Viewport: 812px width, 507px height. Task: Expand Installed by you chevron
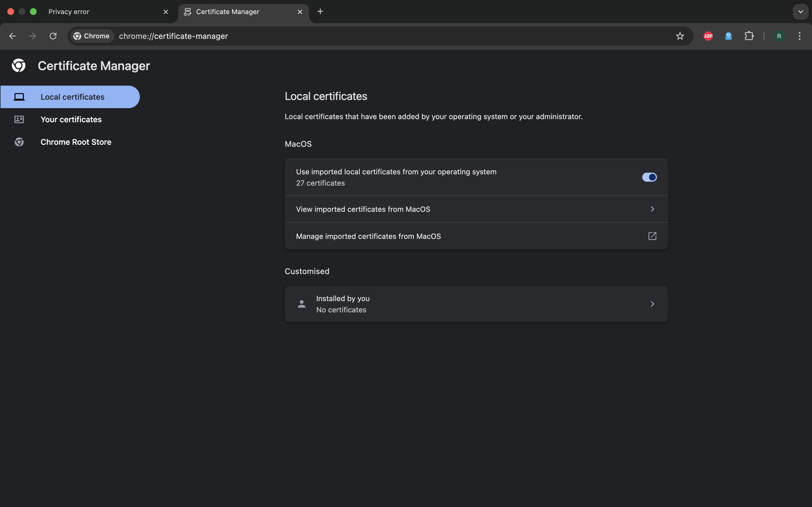[x=652, y=304]
